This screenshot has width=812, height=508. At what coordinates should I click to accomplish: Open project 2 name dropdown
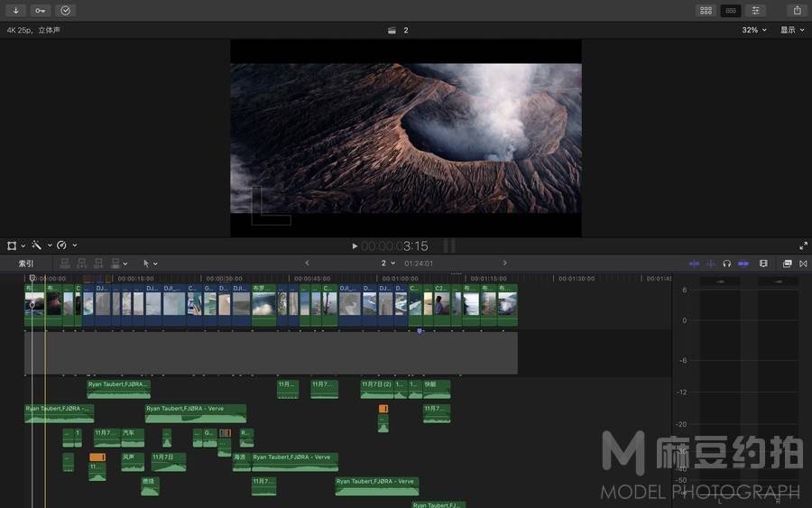[388, 263]
